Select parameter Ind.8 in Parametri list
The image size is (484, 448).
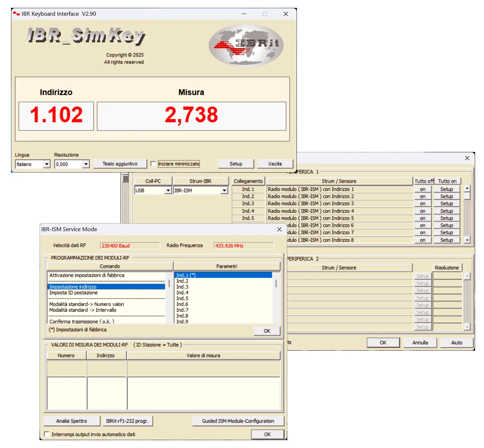coord(223,316)
